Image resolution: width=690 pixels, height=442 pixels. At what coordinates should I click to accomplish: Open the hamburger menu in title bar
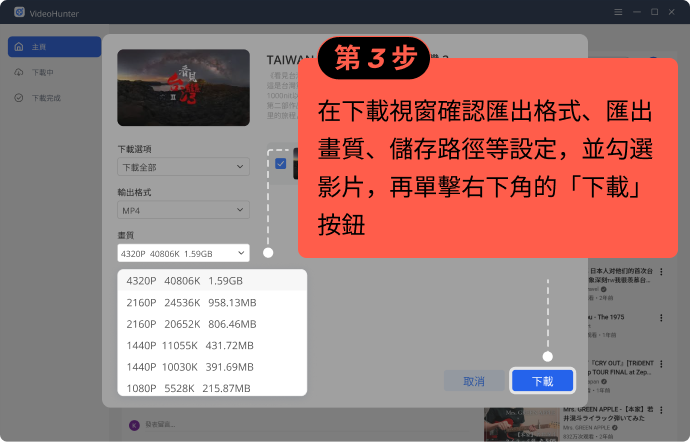pyautogui.click(x=618, y=12)
